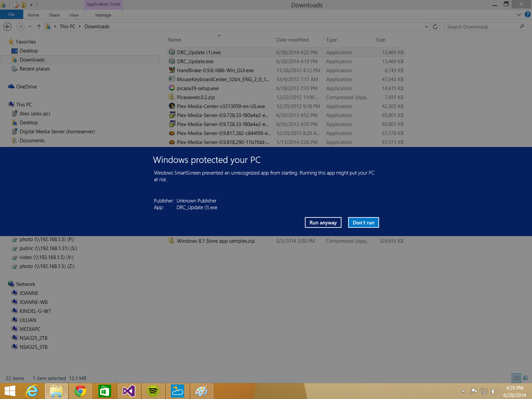Click the Don't run button
This screenshot has width=532, height=399.
363,222
